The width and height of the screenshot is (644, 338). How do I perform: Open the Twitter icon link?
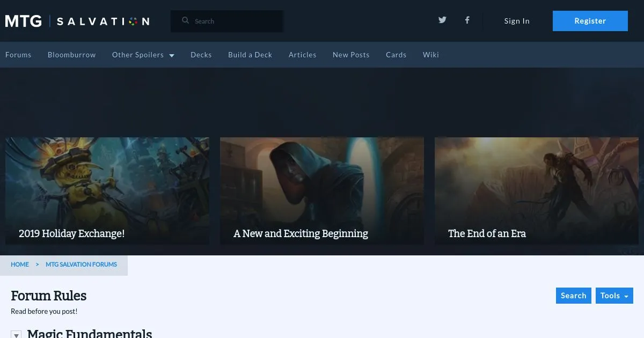click(442, 20)
